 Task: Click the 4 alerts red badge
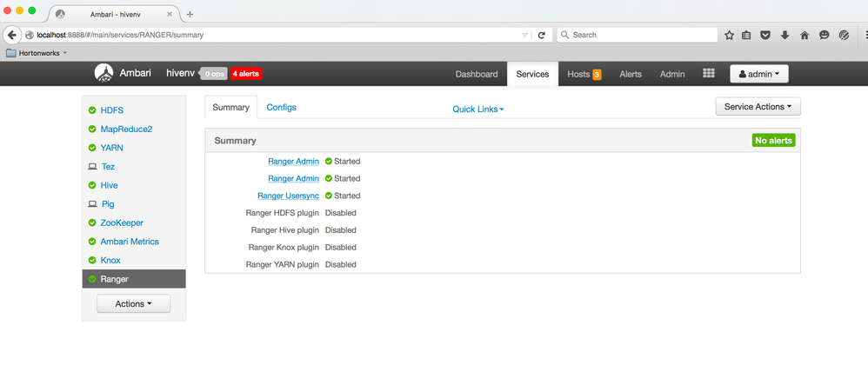pyautogui.click(x=246, y=74)
